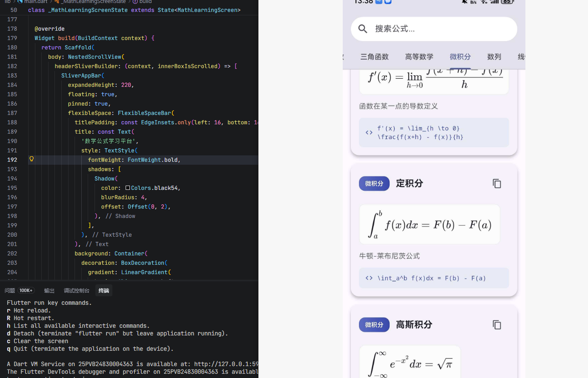This screenshot has width=588, height=378.
Task: Click the 高斯积分 rendered formula image
Action: (x=410, y=362)
